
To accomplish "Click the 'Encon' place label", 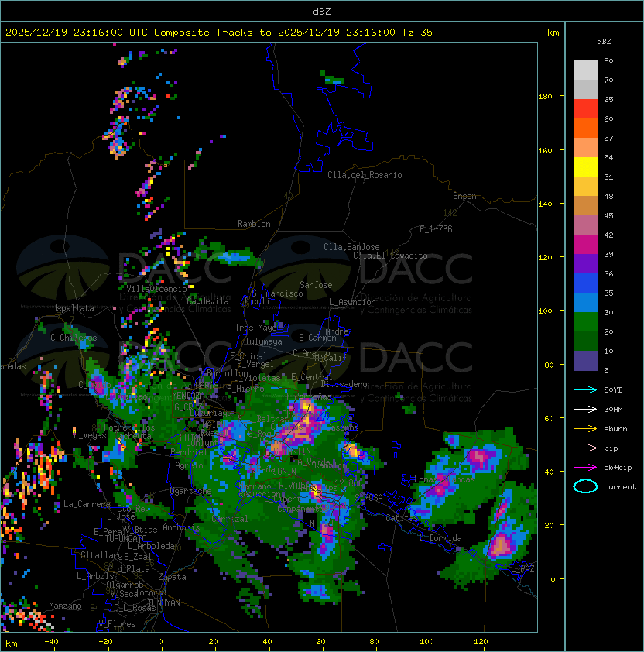I will [464, 196].
